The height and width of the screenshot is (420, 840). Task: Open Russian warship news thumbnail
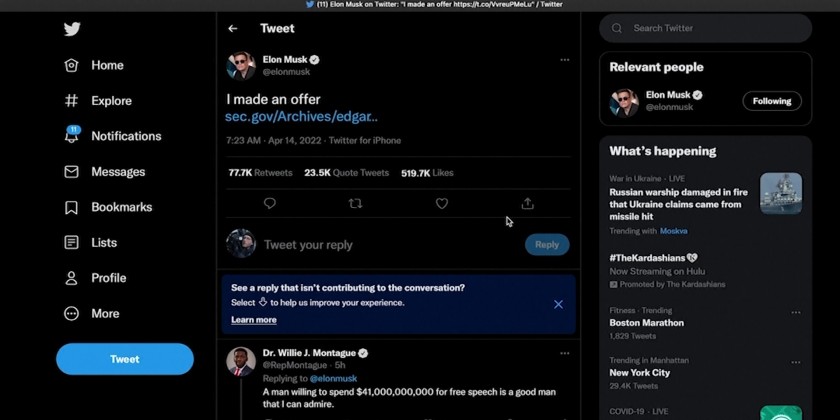pos(781,193)
